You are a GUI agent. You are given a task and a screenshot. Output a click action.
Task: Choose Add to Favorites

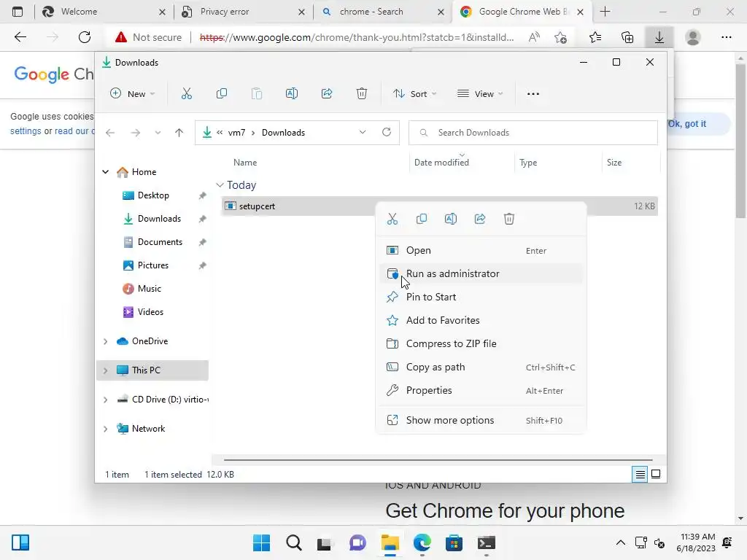pos(481,321)
